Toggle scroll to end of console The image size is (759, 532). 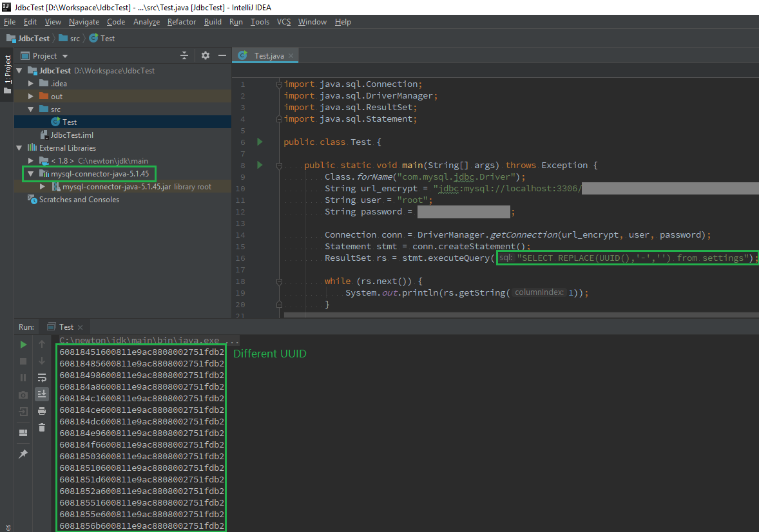pos(42,394)
